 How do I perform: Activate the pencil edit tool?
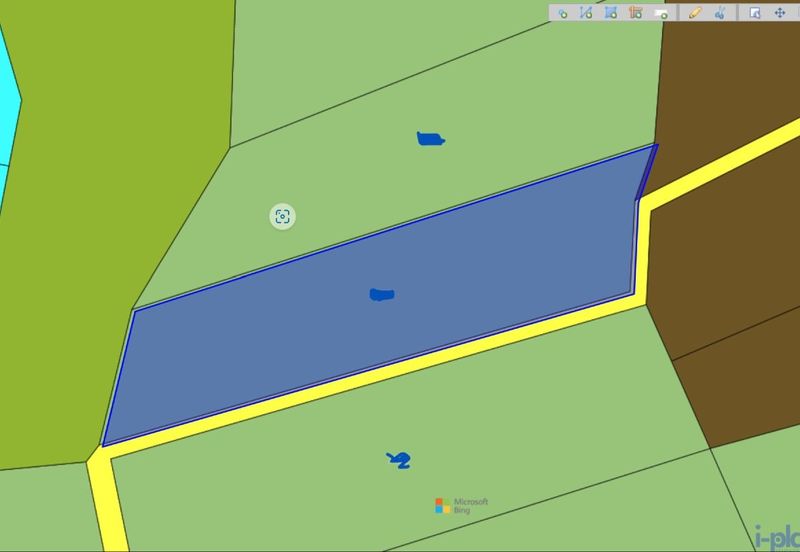click(x=695, y=13)
